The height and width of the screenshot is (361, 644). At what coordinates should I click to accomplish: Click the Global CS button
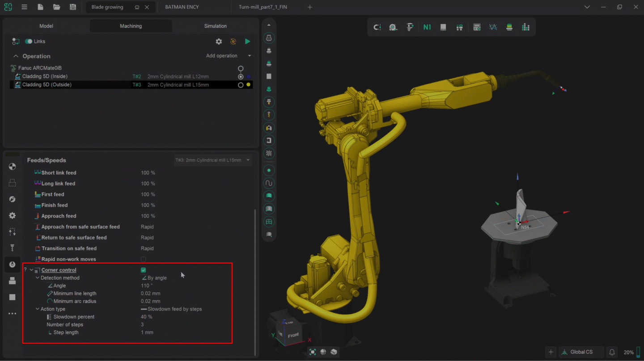(581, 352)
